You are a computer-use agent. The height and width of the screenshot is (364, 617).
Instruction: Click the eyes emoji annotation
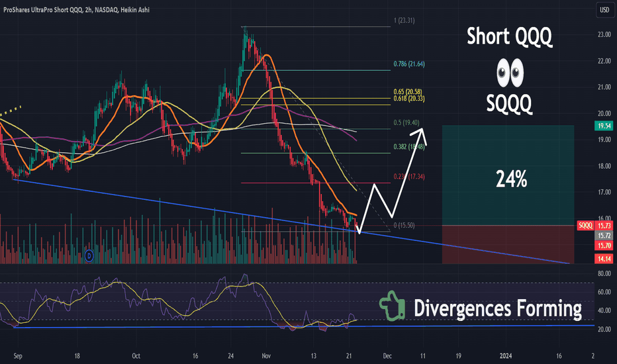pos(510,73)
